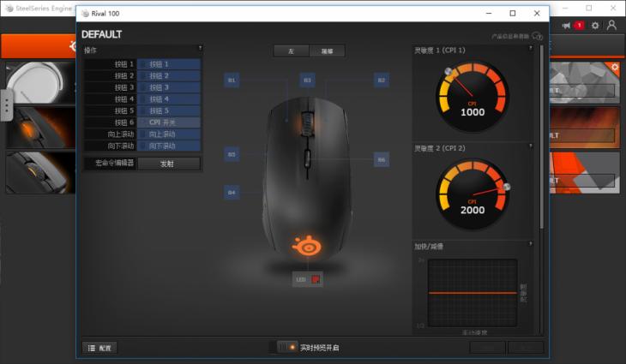
Task: Click the 灵敏度 2 (CPI 2) heading
Action: click(440, 148)
